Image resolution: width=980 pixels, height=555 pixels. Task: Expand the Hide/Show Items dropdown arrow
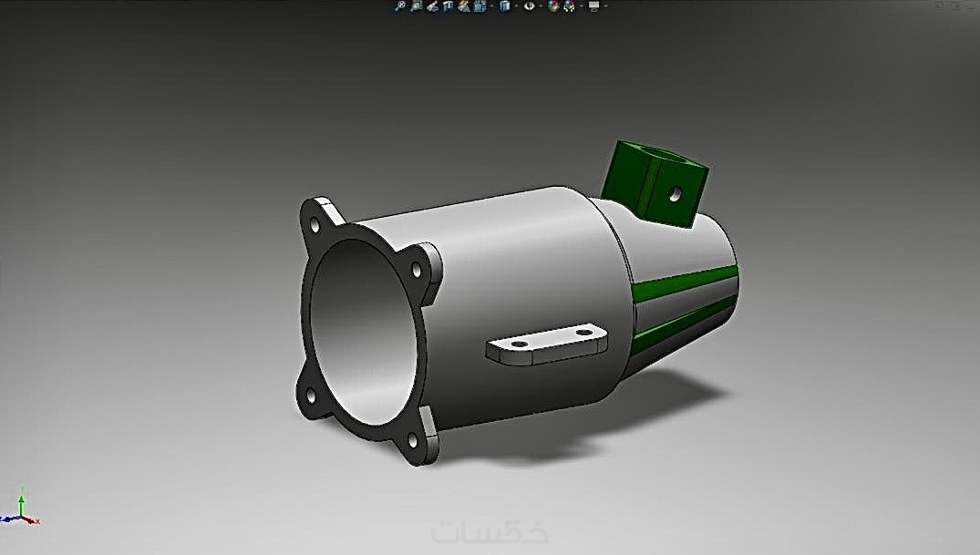(542, 6)
